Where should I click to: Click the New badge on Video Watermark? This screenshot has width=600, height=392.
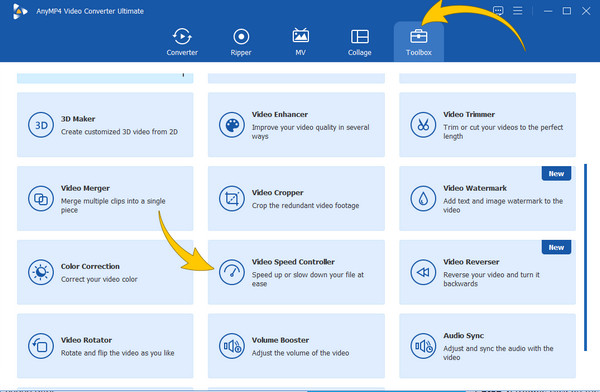(556, 173)
